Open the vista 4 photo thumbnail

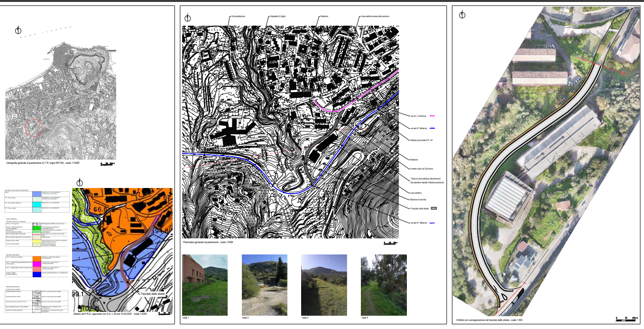click(x=383, y=285)
